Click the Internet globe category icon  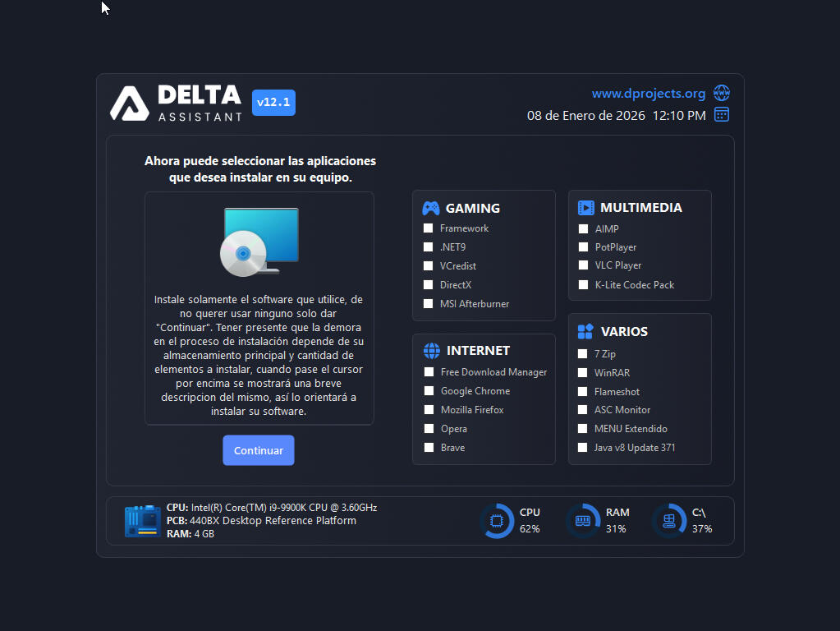coord(431,351)
